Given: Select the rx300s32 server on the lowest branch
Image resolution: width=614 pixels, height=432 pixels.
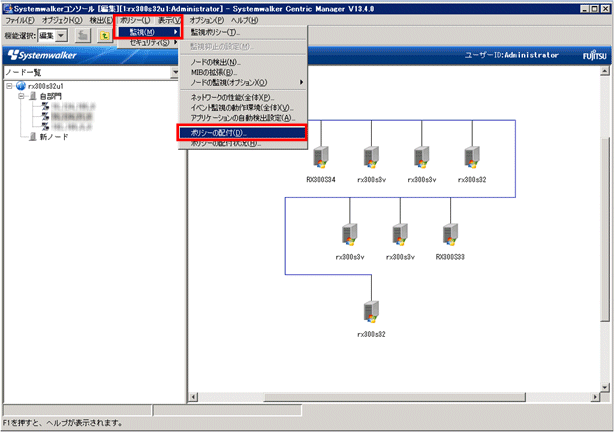Looking at the screenshot, I should [x=371, y=312].
